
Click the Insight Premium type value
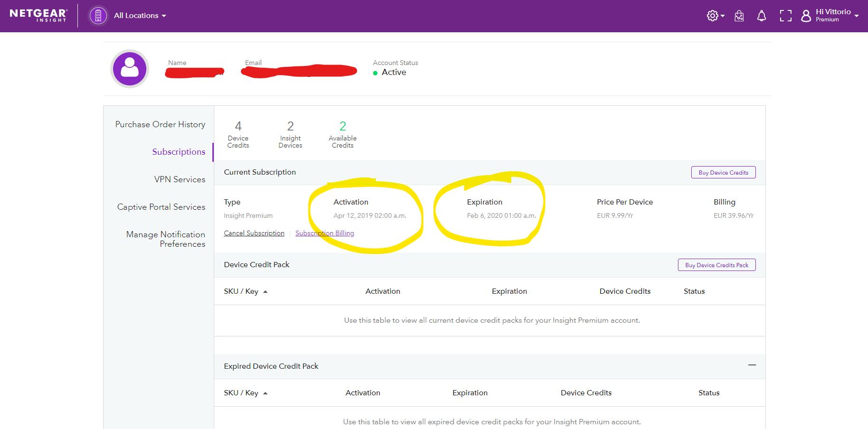click(x=248, y=215)
